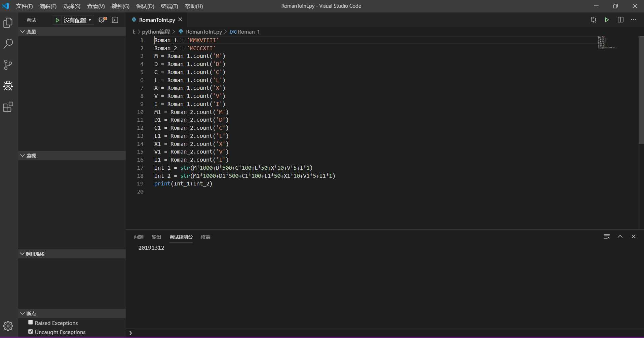
Task: Open the 文件(F) menu
Action: [x=24, y=6]
